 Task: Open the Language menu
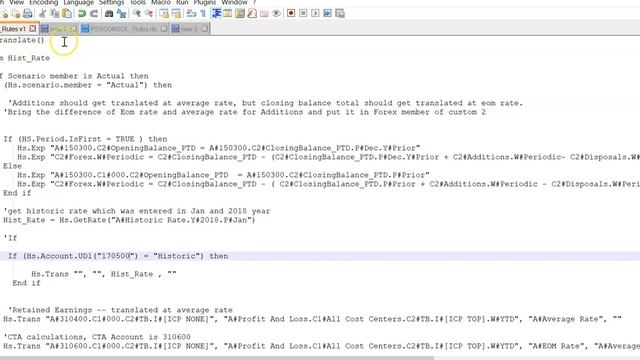(x=78, y=2)
